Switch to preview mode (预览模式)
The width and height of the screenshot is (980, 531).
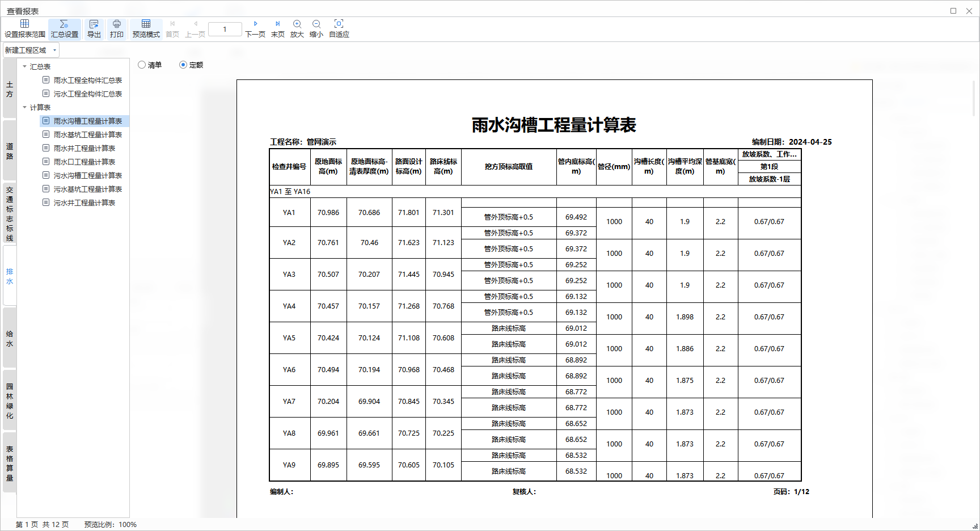146,28
